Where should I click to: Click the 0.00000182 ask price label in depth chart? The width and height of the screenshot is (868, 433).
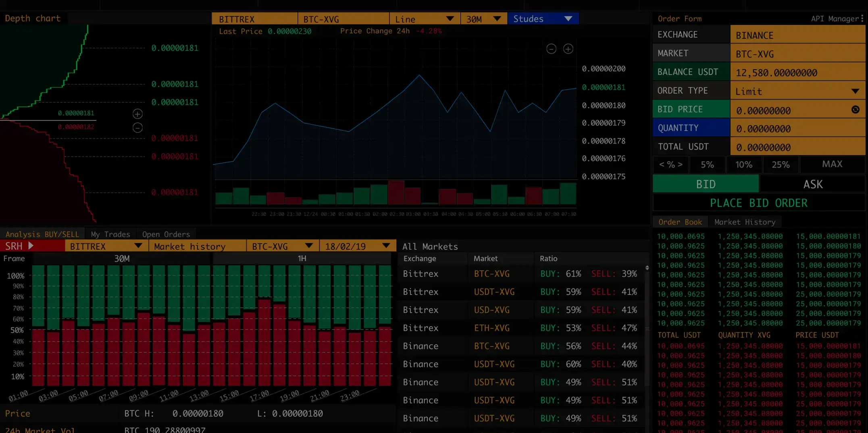click(x=76, y=127)
